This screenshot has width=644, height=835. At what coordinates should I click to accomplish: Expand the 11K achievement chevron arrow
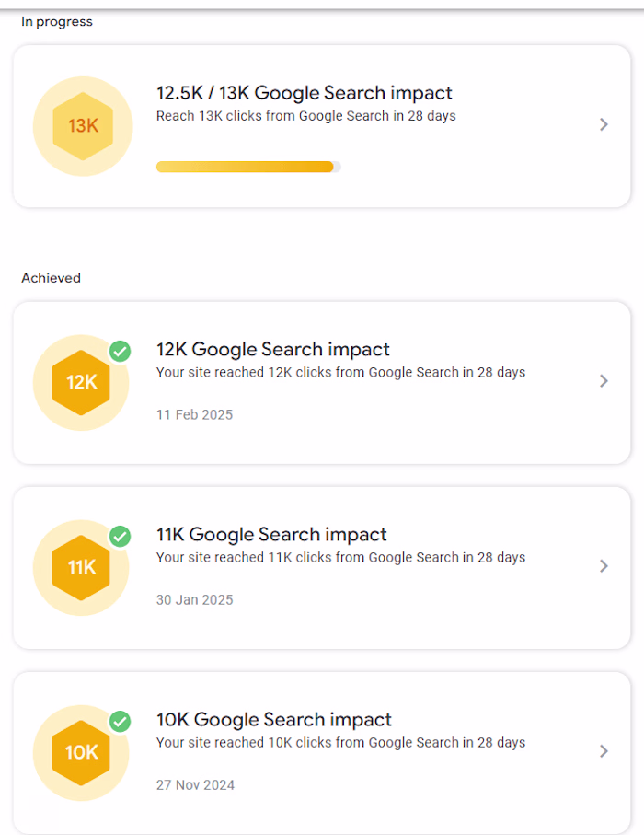pos(604,566)
